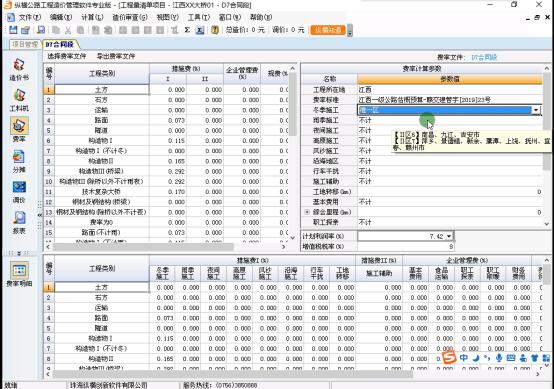Click the save floppy-disk toolbar icon

(x=13, y=30)
